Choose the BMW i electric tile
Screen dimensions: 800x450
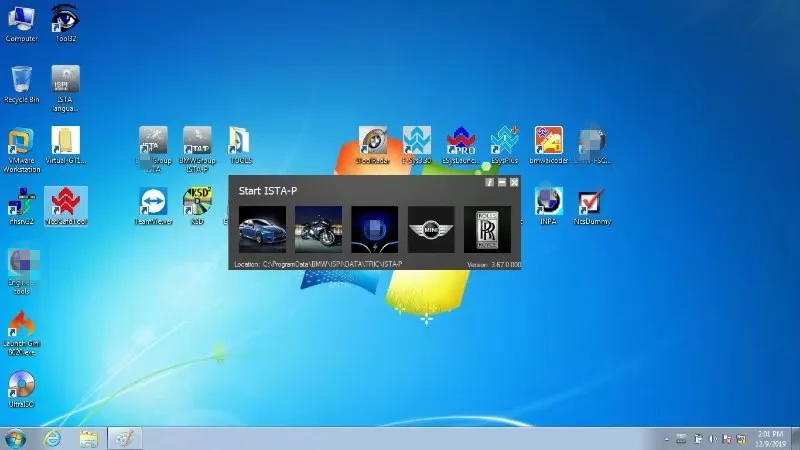tap(374, 230)
